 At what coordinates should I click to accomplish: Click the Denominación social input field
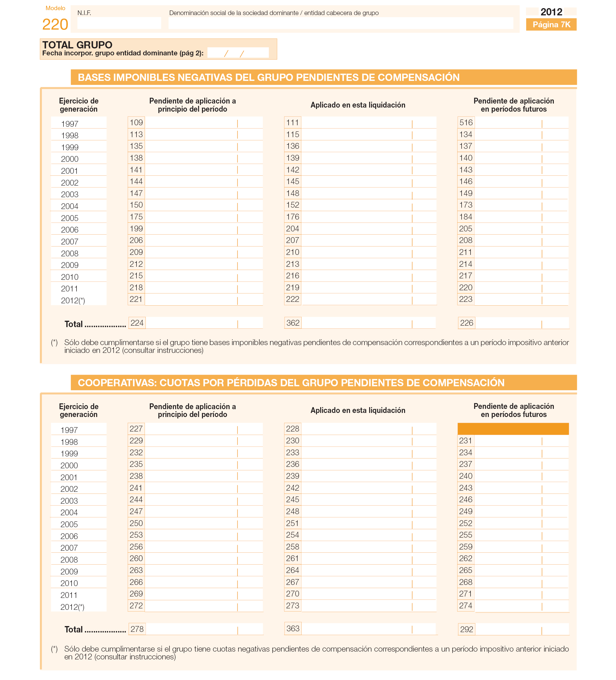[341, 23]
